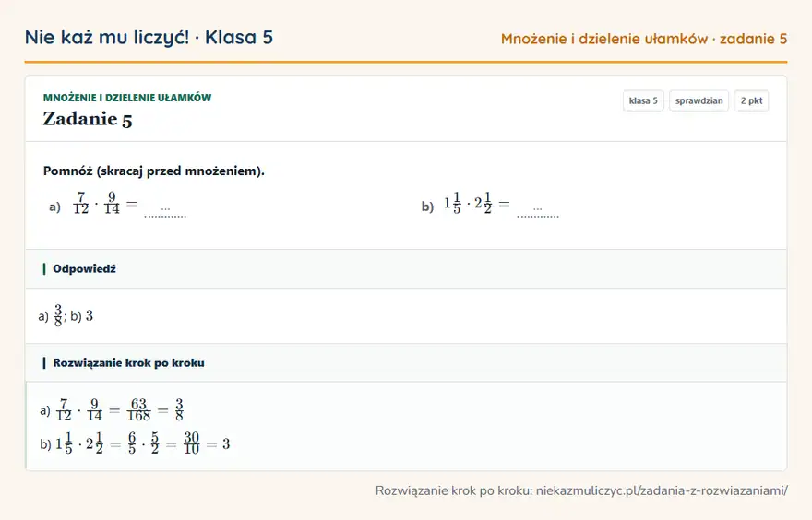Click the expression 7/12 · 9/14 in part a)
The height and width of the screenshot is (520, 812).
96,204
